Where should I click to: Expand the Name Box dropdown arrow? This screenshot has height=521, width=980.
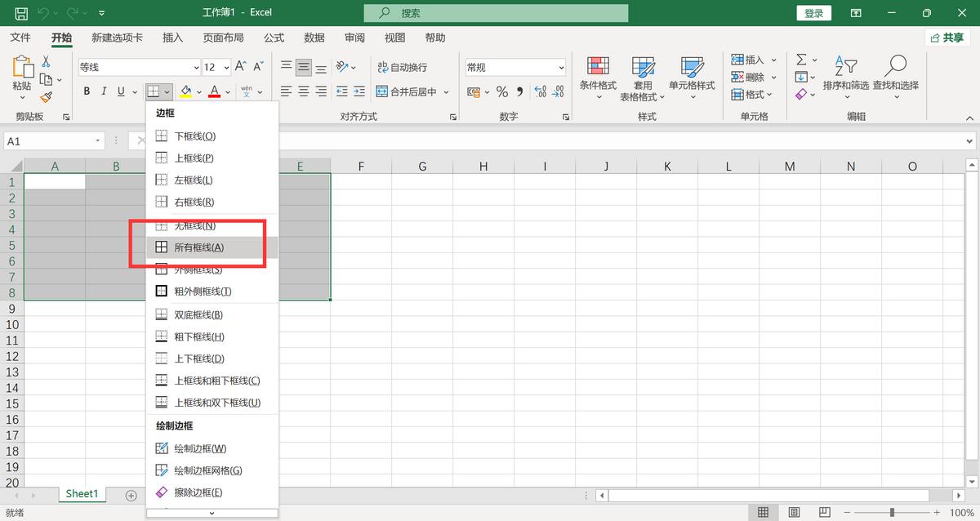click(98, 141)
